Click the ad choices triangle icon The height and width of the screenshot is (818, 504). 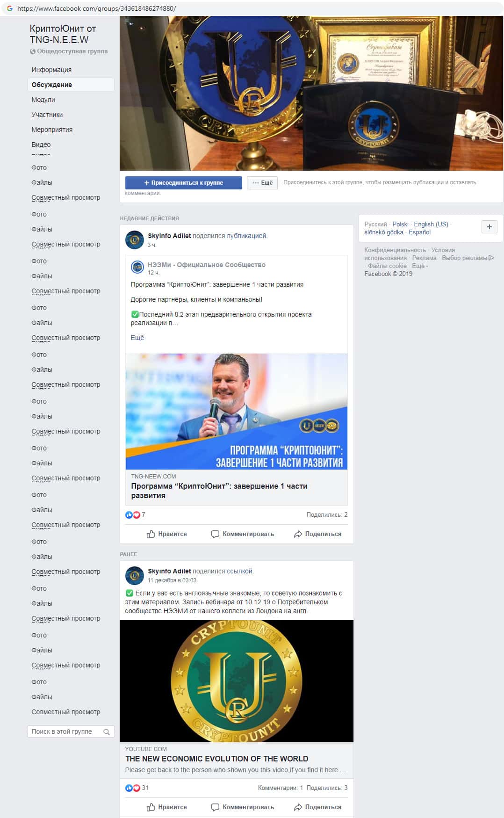point(491,258)
